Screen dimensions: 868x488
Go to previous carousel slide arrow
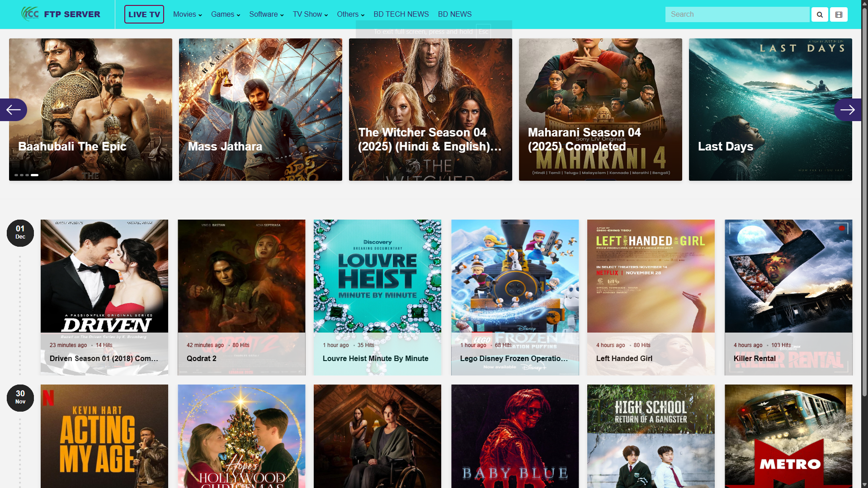pyautogui.click(x=14, y=110)
